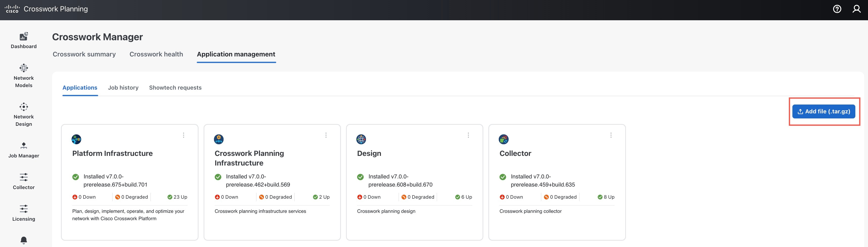Open Design card three-dot menu
The width and height of the screenshot is (868, 247).
468,135
